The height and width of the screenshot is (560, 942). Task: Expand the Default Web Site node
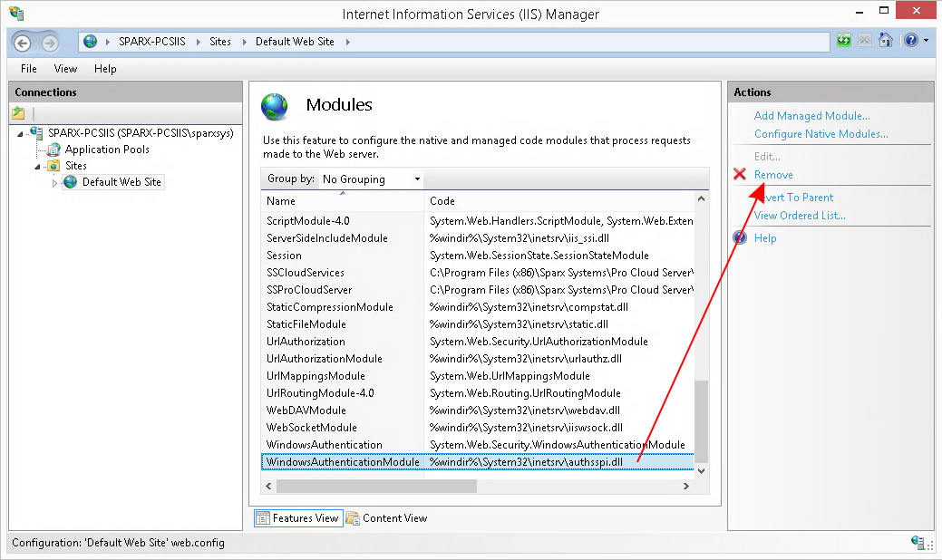pos(54,182)
